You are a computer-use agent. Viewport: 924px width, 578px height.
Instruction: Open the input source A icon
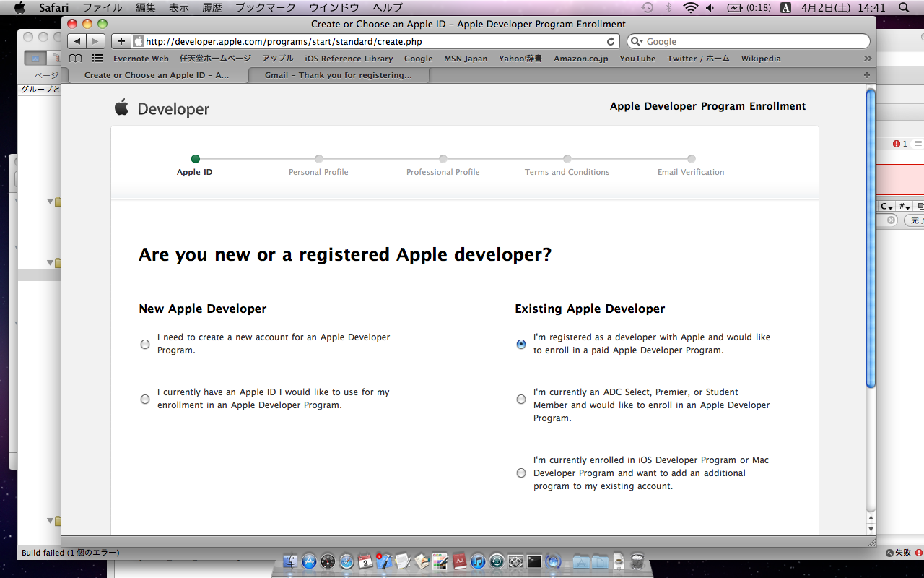[787, 8]
